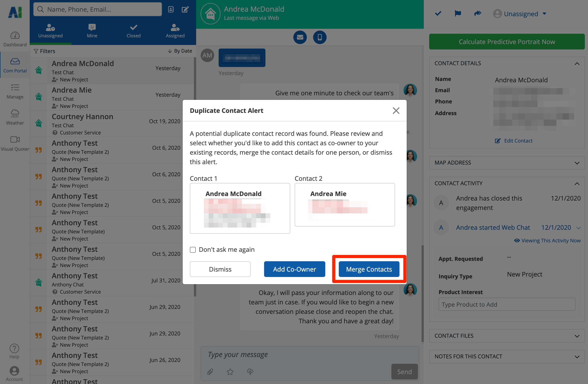The image size is (588, 384).
Task: Check the Don't ask me again box
Action: pyautogui.click(x=193, y=250)
